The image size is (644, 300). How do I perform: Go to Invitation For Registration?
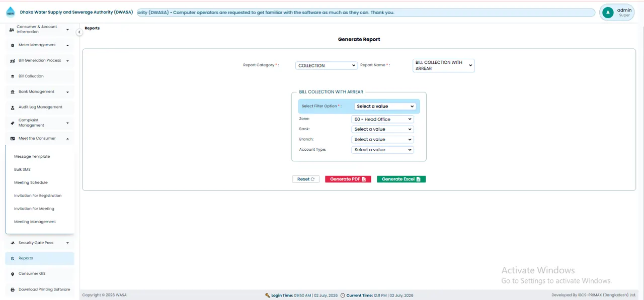tap(38, 195)
